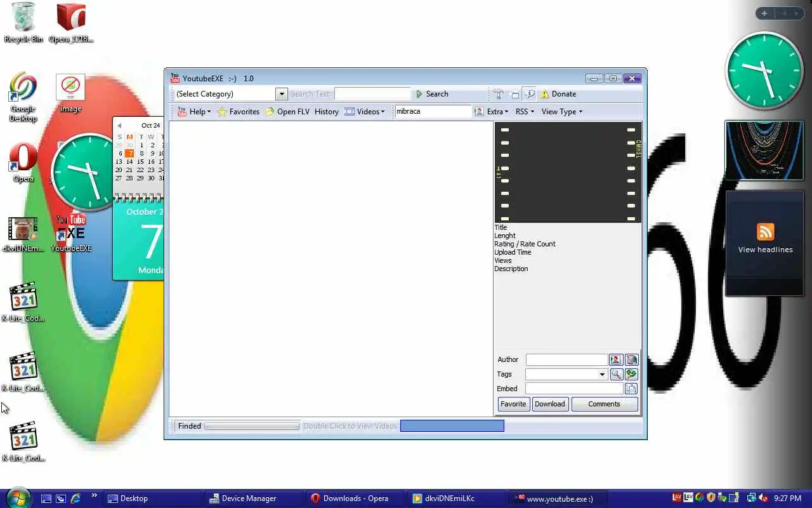The image size is (812, 508).
Task: Select the Google Desktop shortcut icon
Action: click(x=23, y=97)
